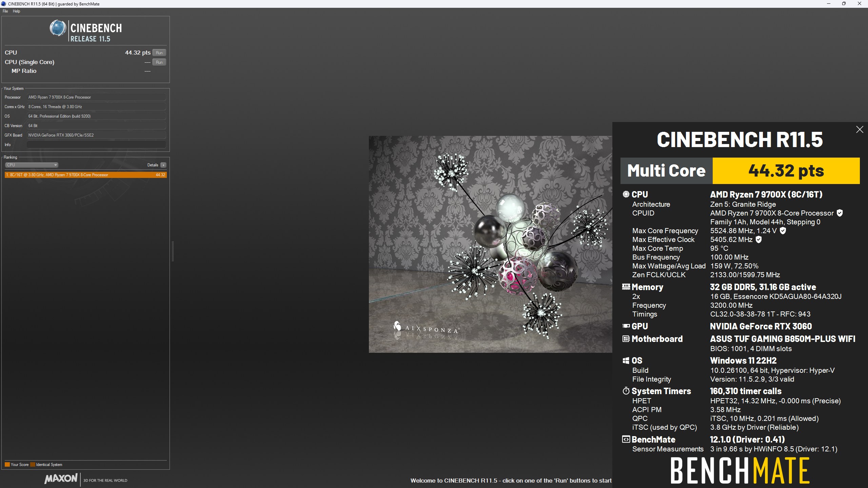Select the 9700X ranking entry row
The height and width of the screenshot is (488, 868).
point(85,175)
